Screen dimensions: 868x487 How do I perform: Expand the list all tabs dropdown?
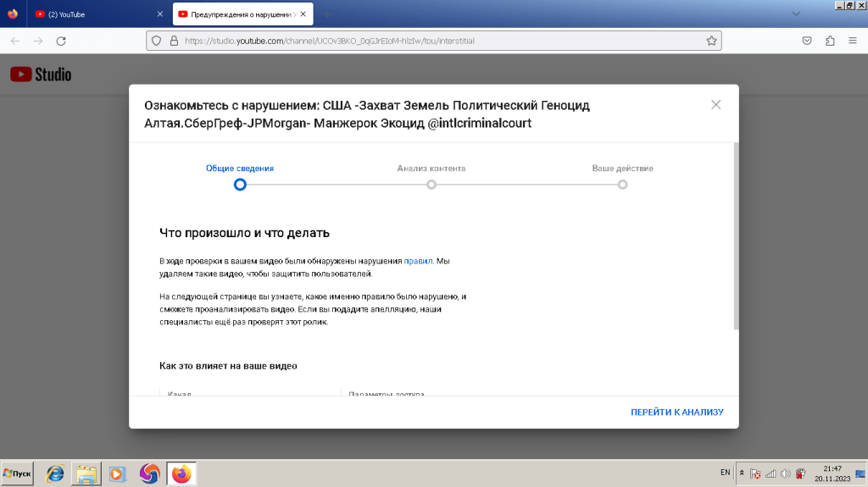tap(795, 14)
